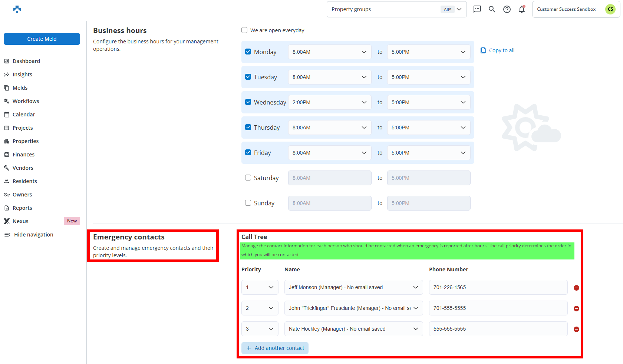
Task: Open the Vendors navigation item
Action: click(x=23, y=168)
